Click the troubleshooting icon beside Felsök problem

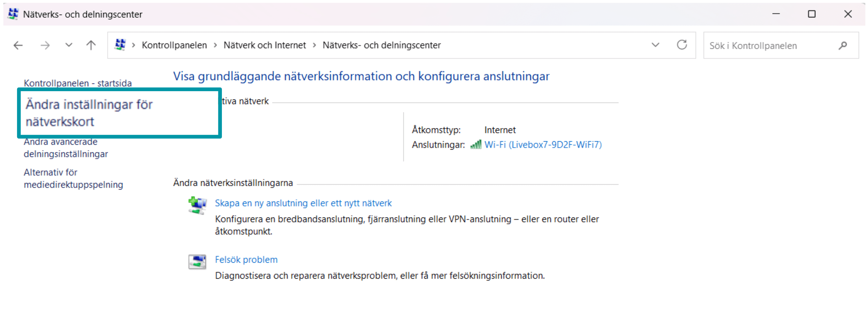point(196,262)
